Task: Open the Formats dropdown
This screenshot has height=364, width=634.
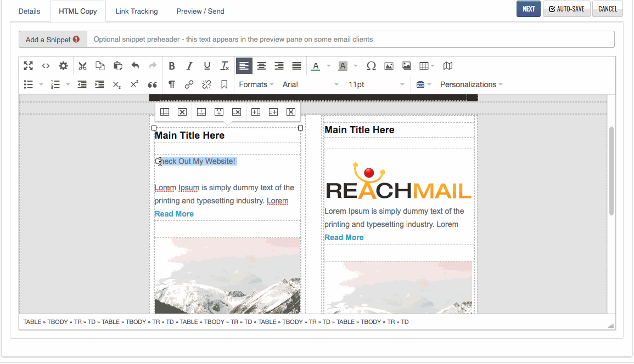Action: point(256,84)
